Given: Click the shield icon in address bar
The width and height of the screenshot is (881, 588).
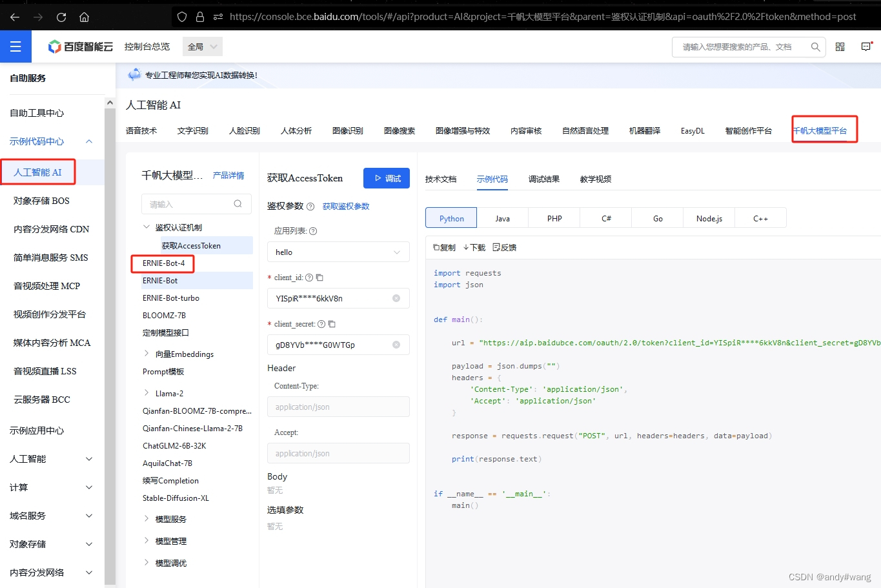Looking at the screenshot, I should click(x=182, y=17).
